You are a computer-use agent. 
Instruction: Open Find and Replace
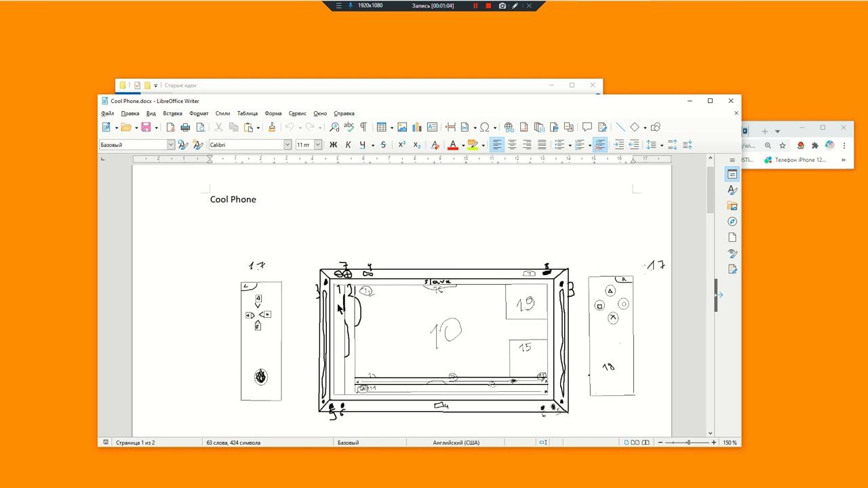(x=334, y=127)
